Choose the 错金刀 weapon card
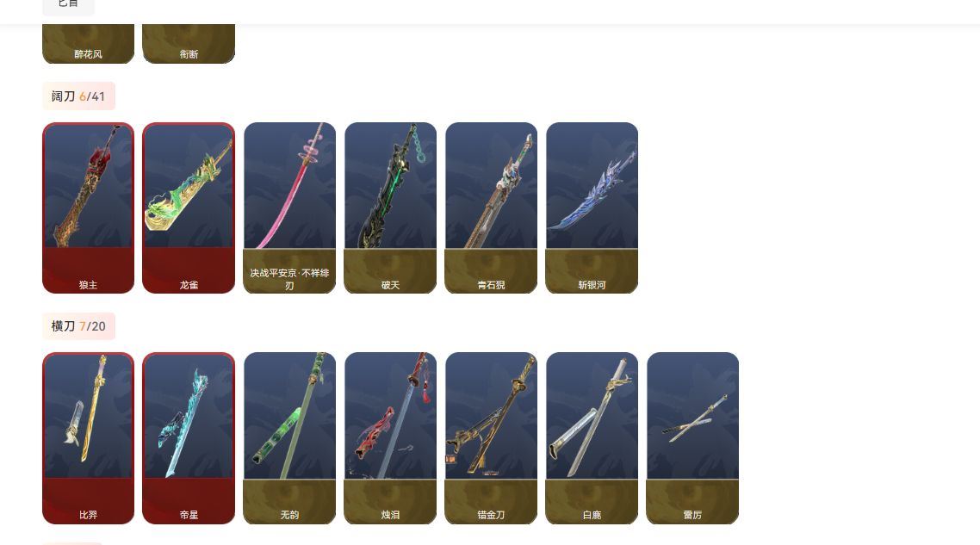This screenshot has height=545, width=980. click(491, 438)
